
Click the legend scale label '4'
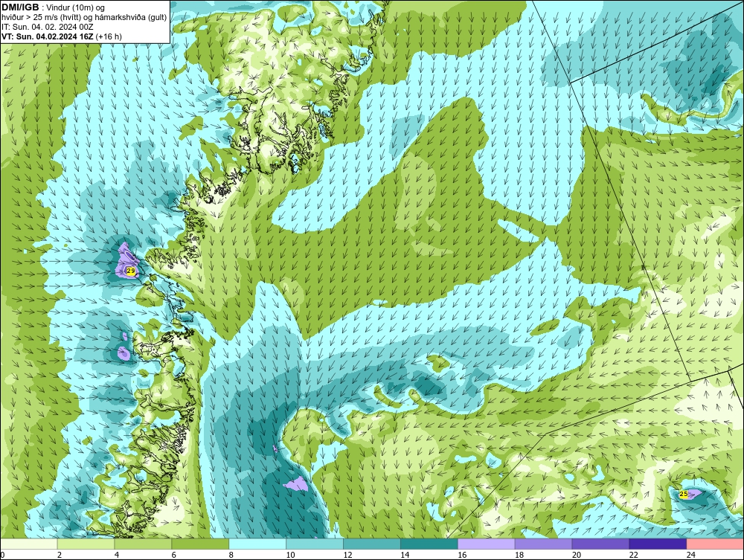tap(117, 555)
